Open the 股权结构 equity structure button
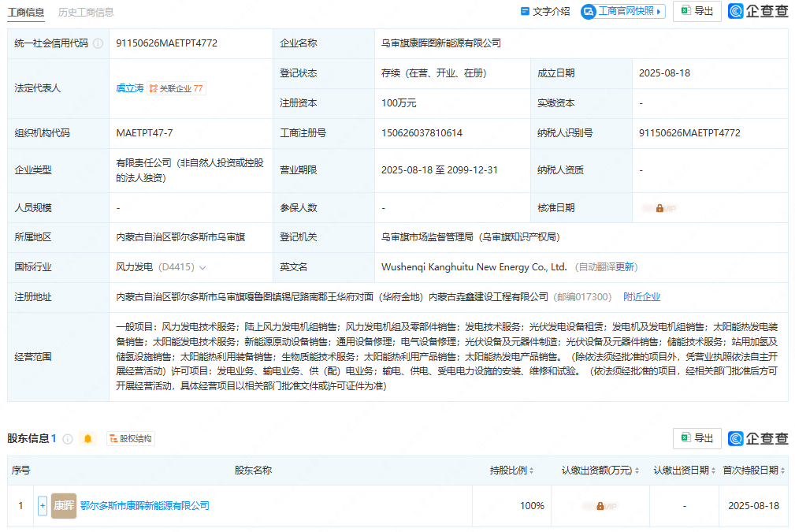Viewport: 795px width, 532px height. (131, 439)
